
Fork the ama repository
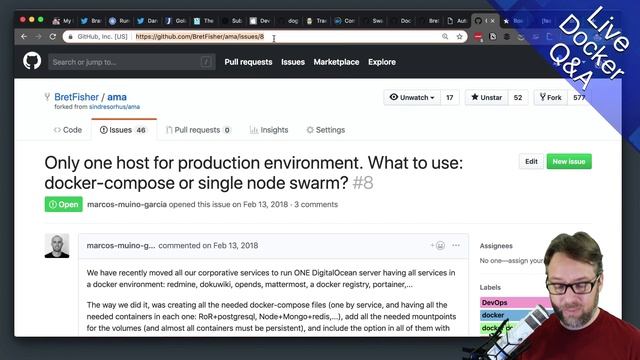[x=551, y=97]
